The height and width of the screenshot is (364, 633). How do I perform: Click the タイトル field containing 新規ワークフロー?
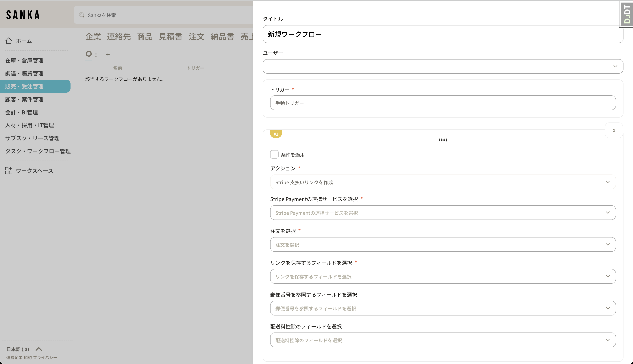443,34
